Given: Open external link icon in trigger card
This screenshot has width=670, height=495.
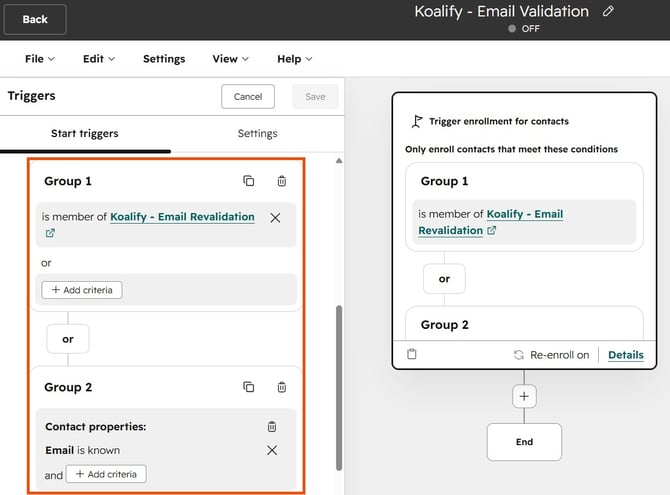Looking at the screenshot, I should pyautogui.click(x=491, y=230).
